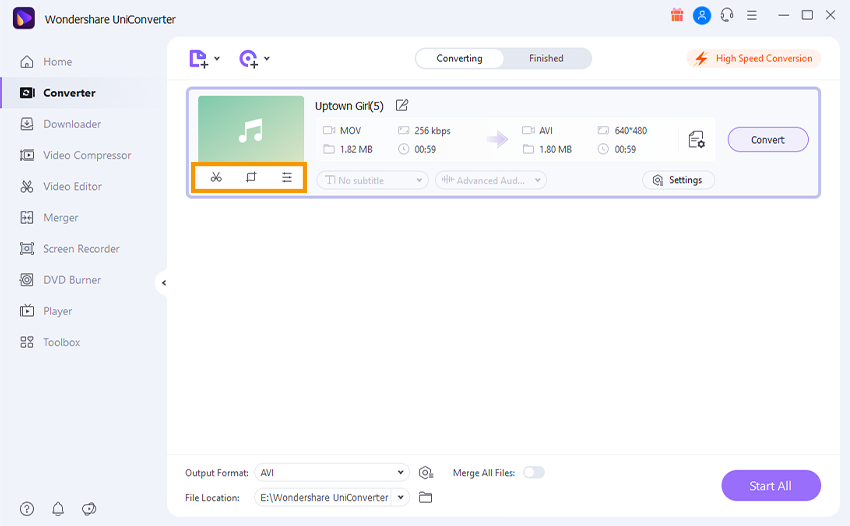Click the Settings button for the file
The width and height of the screenshot is (850, 526).
(678, 180)
